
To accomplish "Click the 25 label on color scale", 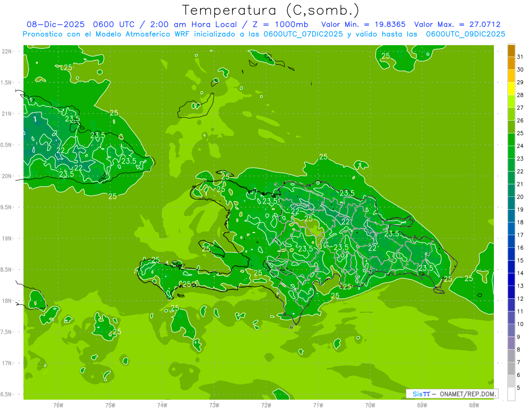I will pyautogui.click(x=520, y=133).
